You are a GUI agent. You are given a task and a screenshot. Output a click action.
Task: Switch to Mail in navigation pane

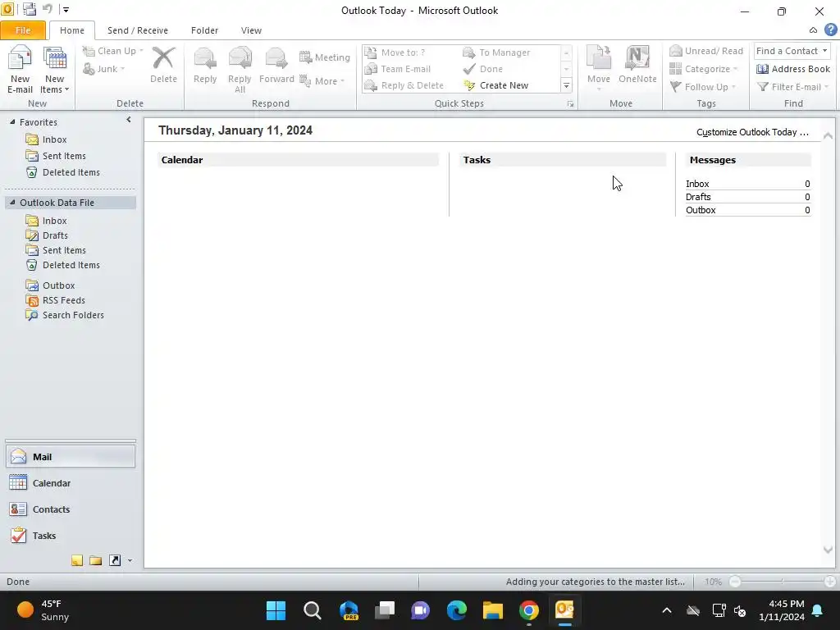tap(71, 457)
